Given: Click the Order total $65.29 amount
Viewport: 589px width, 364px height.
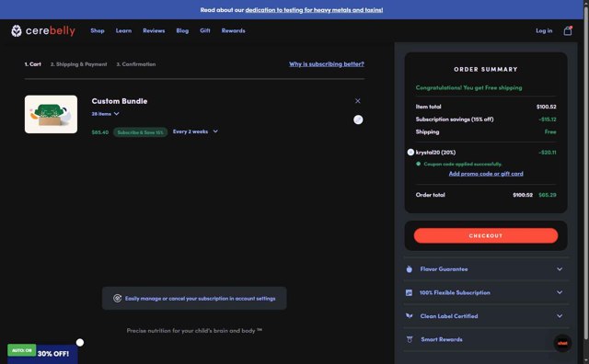Looking at the screenshot, I should [x=548, y=195].
